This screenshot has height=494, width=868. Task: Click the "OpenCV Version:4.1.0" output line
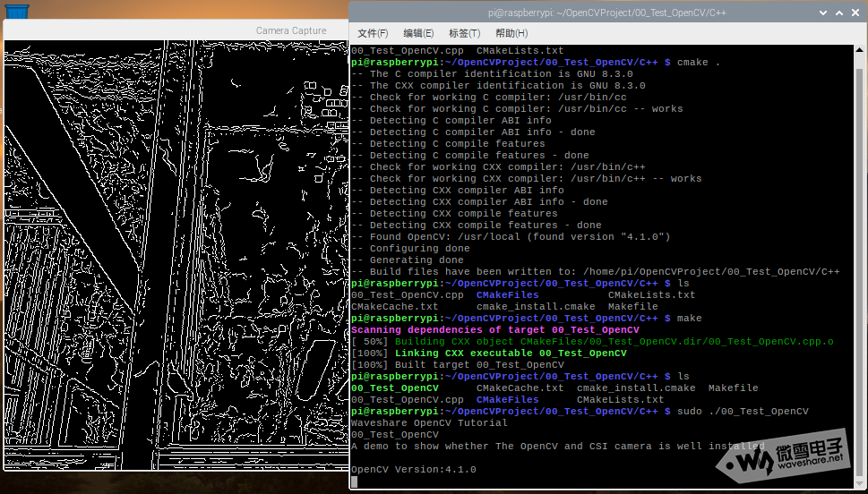coord(413,470)
